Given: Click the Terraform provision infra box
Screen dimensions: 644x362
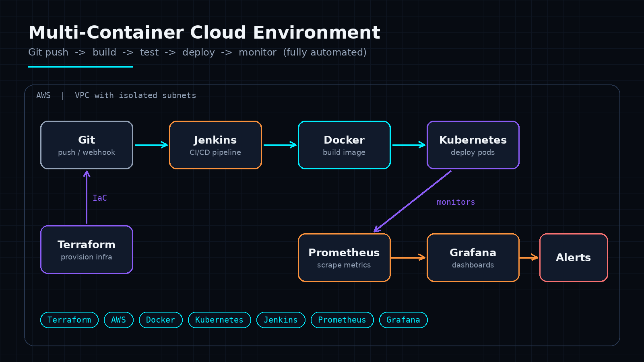Looking at the screenshot, I should [x=87, y=249].
